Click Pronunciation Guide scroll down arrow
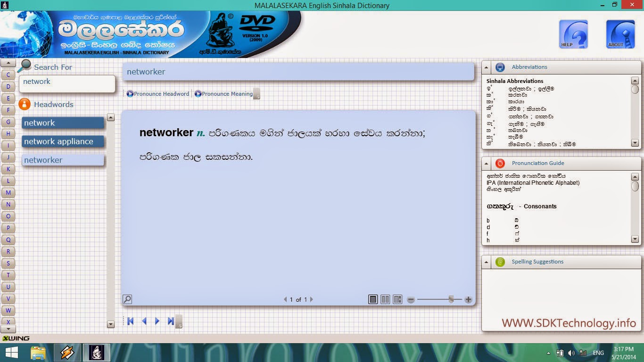This screenshot has height=362, width=644. 635,239
